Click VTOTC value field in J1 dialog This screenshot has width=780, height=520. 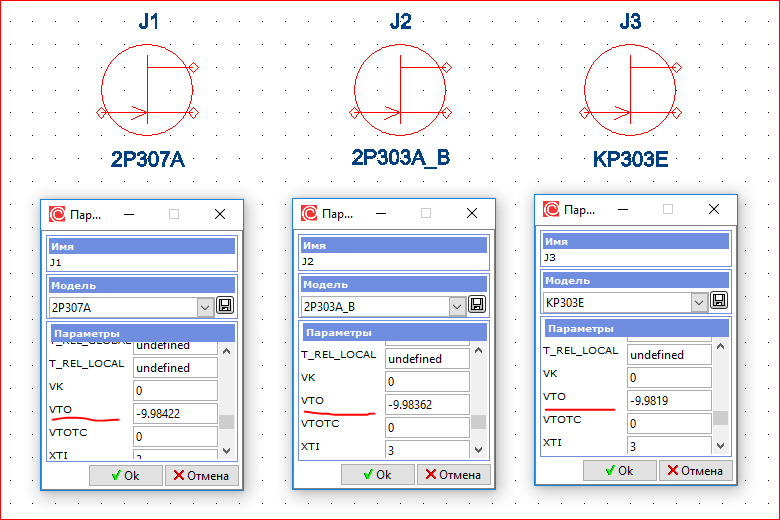[x=175, y=436]
